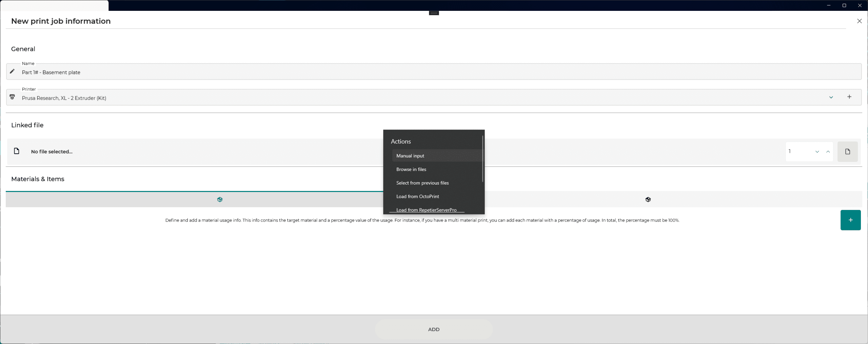The image size is (868, 344).
Task: Click the Actions header in popup menu
Action: [401, 141]
